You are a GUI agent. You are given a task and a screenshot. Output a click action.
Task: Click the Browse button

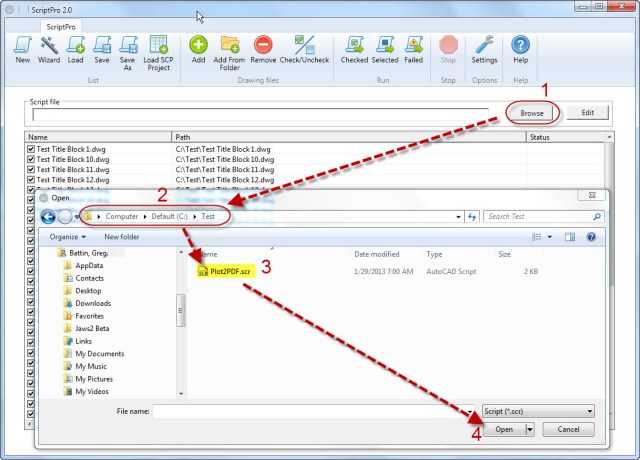532,113
